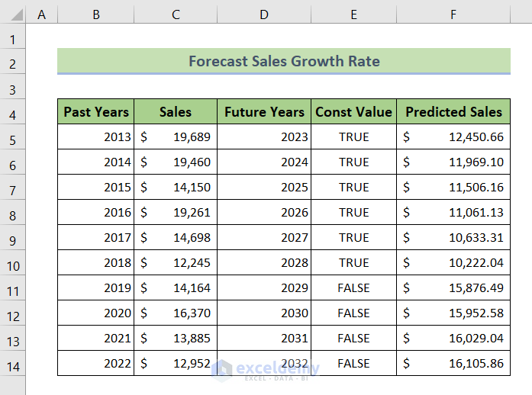
Task: Click the row 1 header
Action: pyautogui.click(x=12, y=39)
